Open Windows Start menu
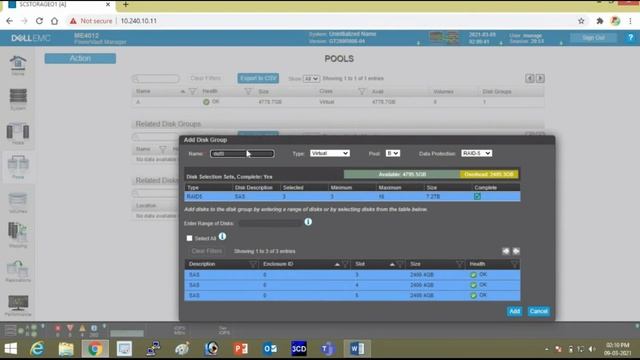 tap(11, 349)
